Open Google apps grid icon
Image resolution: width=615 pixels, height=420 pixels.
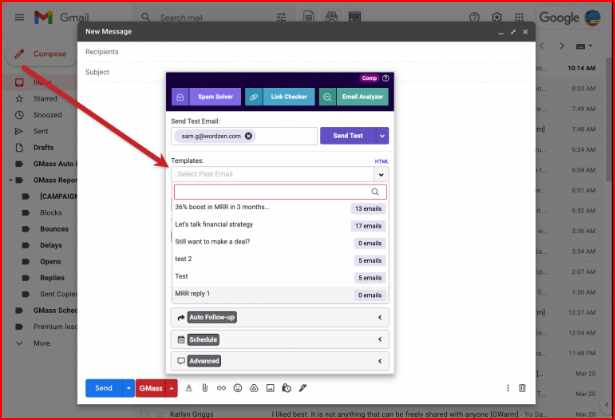(x=519, y=17)
